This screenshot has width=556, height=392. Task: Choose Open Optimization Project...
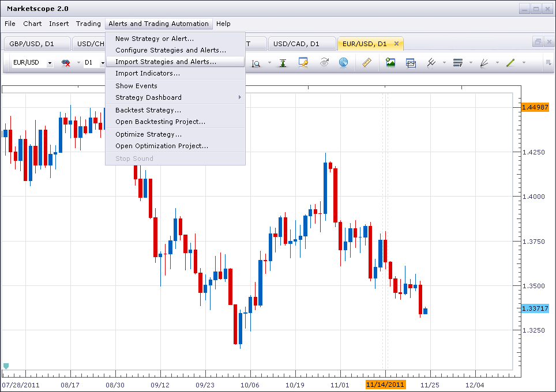click(x=175, y=146)
